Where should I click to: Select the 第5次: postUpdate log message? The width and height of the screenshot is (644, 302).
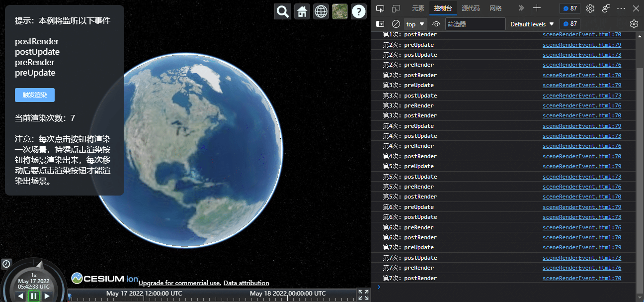[x=410, y=177]
